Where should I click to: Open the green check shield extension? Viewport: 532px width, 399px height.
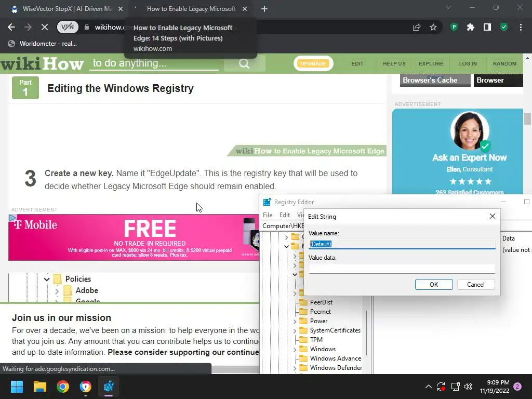pos(504,27)
